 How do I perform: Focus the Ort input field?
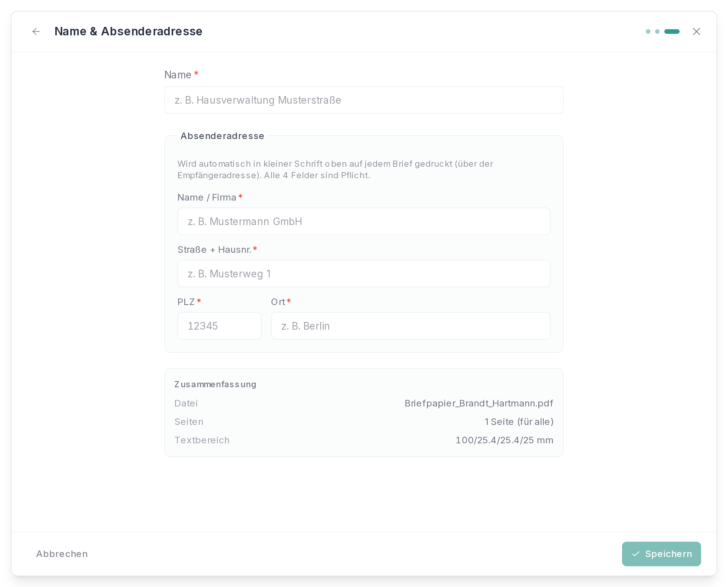tap(410, 326)
